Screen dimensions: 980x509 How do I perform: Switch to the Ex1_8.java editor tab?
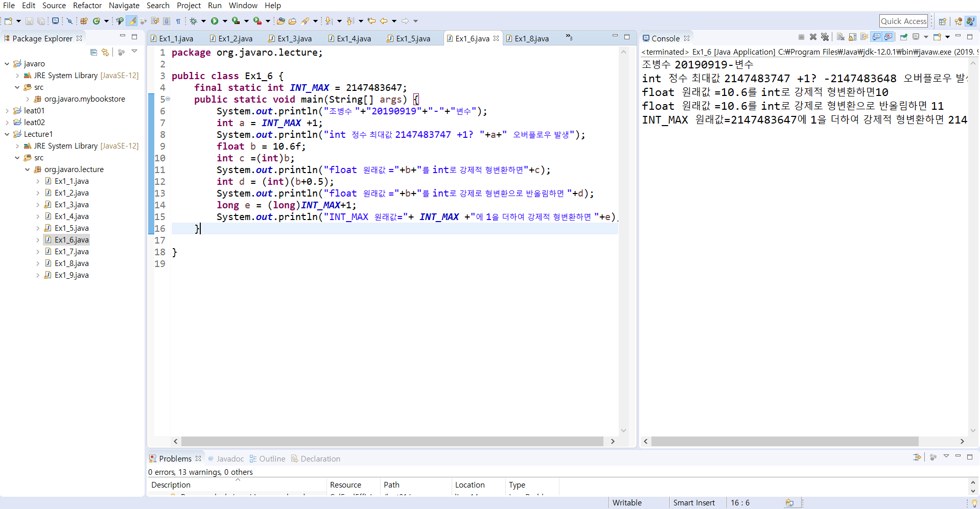(x=528, y=38)
